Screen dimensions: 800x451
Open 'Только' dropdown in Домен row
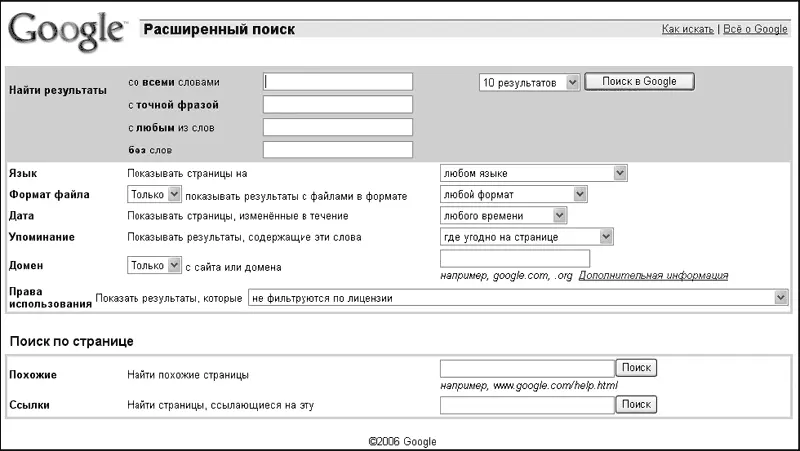click(x=155, y=265)
